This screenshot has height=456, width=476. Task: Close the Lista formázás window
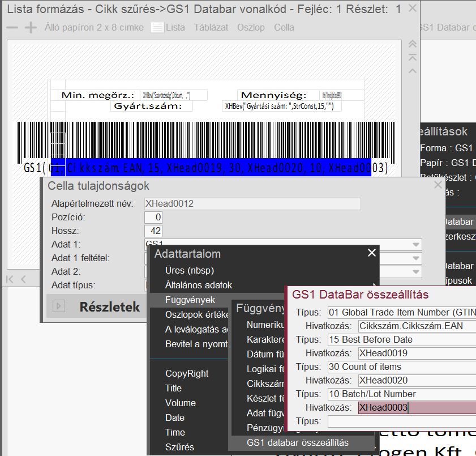click(x=412, y=8)
